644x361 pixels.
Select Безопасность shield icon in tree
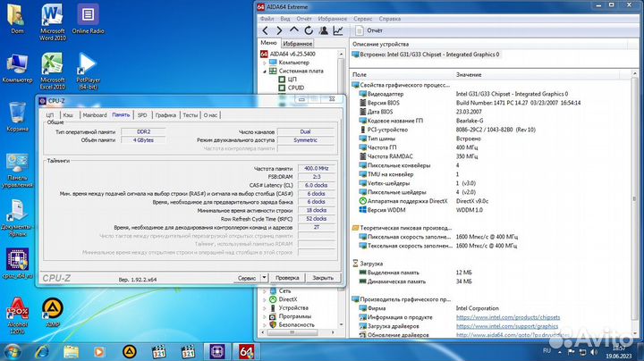(x=273, y=324)
